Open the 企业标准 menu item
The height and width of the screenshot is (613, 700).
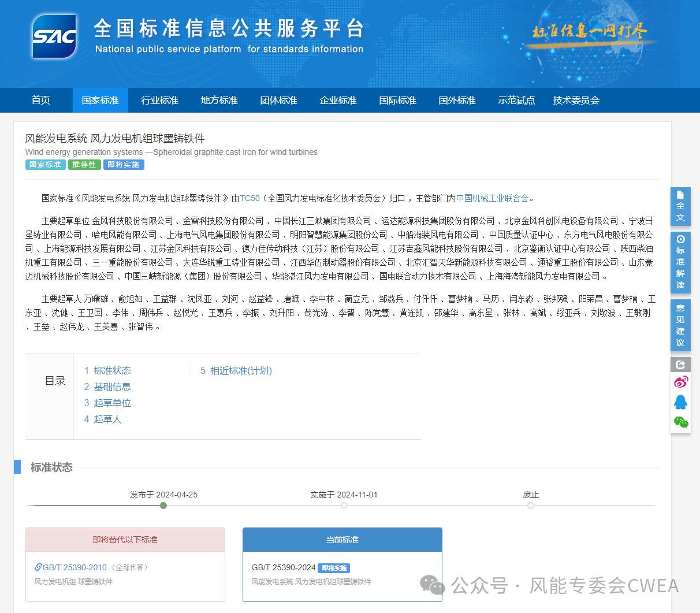pyautogui.click(x=338, y=100)
